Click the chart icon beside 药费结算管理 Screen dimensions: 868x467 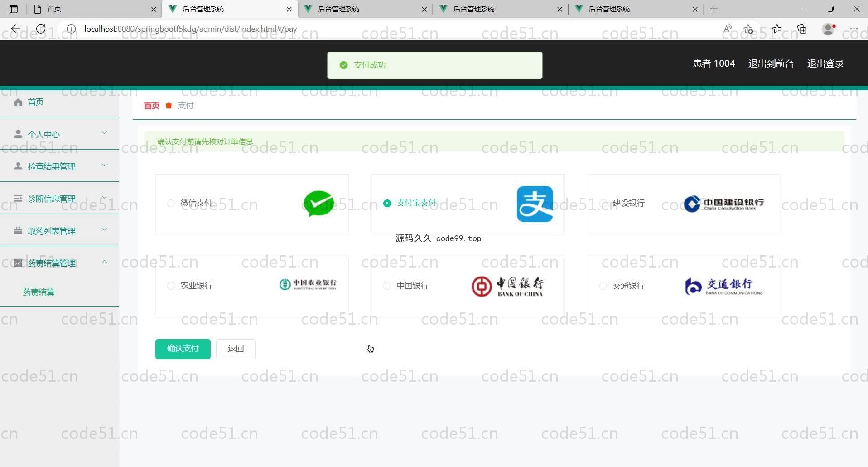pos(18,263)
